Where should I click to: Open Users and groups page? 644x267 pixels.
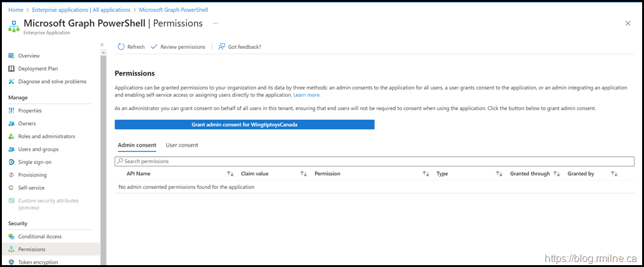pos(38,149)
